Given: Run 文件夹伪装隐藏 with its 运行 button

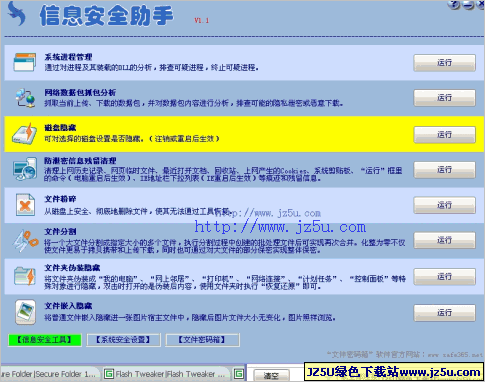Looking at the screenshot, I should coord(444,277).
